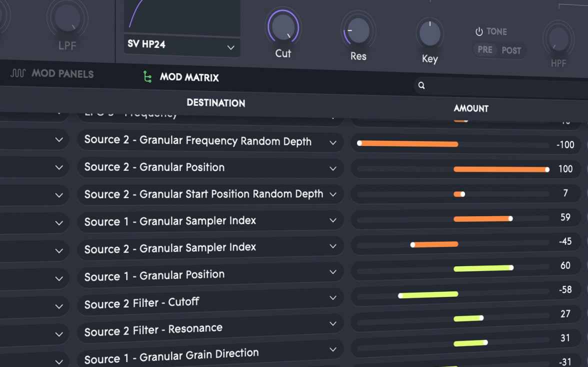Expand source chevron in Source 2 Filter - Cutoff row
The width and height of the screenshot is (588, 367).
point(59,306)
